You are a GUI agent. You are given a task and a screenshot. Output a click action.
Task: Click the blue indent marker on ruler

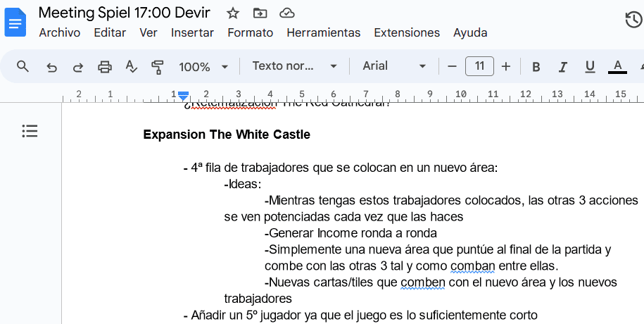click(183, 96)
